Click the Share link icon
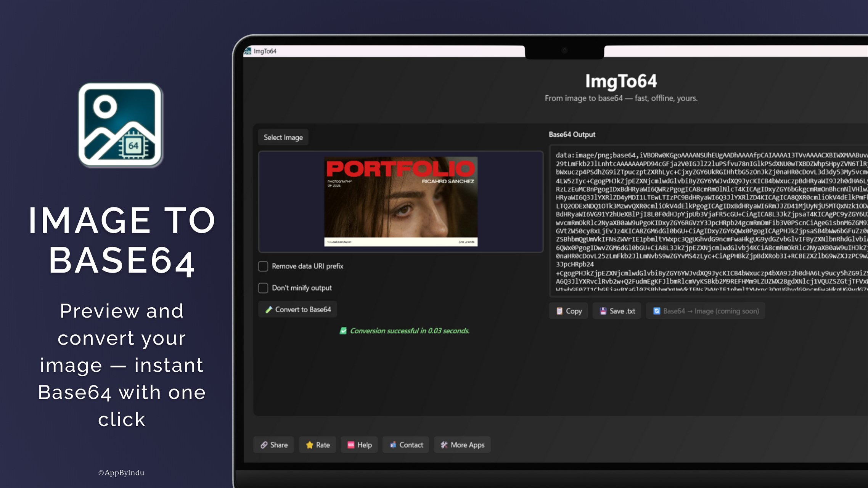The width and height of the screenshot is (868, 488). (x=264, y=445)
